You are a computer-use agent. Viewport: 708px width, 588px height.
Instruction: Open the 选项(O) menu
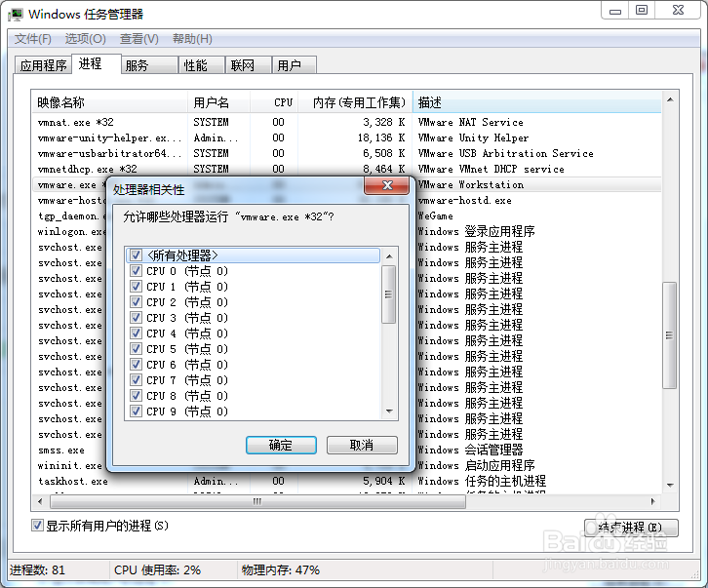(x=86, y=39)
